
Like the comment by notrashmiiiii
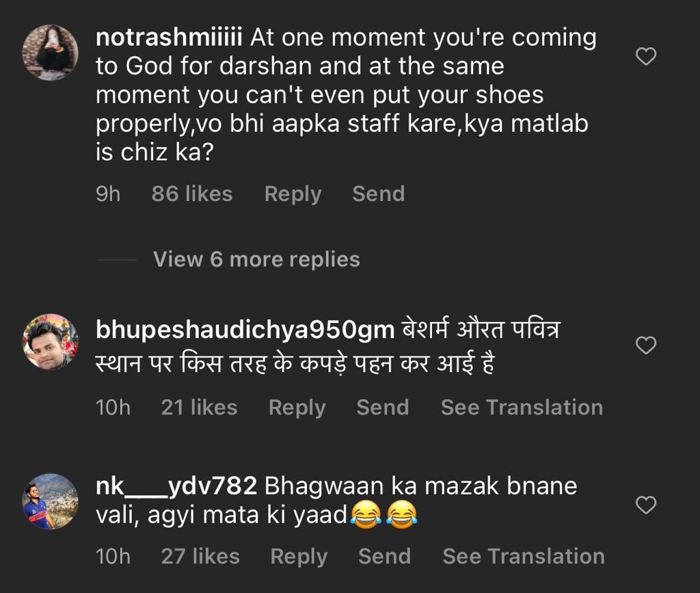[x=646, y=57]
